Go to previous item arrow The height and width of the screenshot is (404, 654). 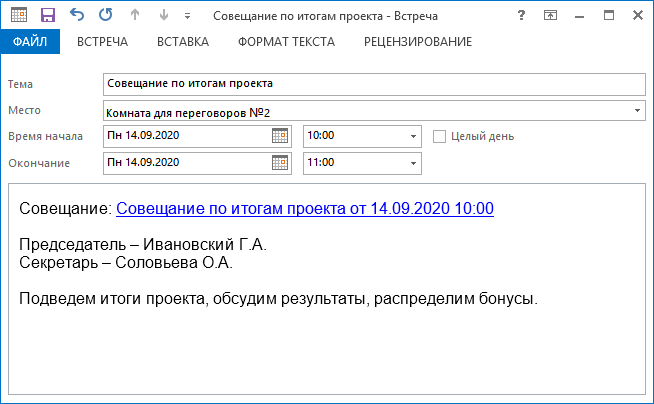point(136,16)
